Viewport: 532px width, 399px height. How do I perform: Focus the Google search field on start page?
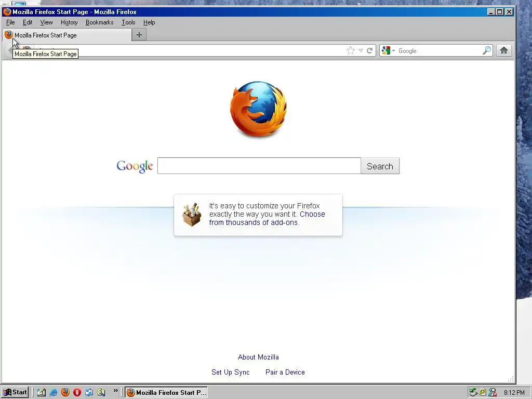(x=259, y=166)
